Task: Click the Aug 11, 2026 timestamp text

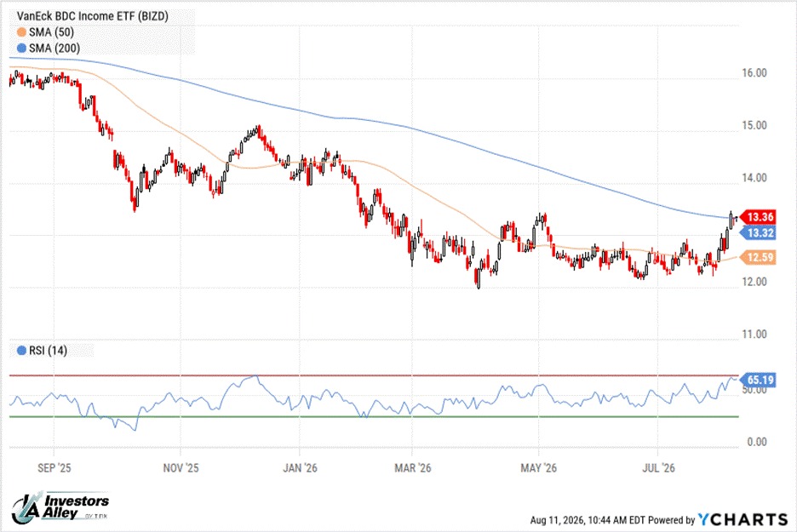Action: coord(587,520)
